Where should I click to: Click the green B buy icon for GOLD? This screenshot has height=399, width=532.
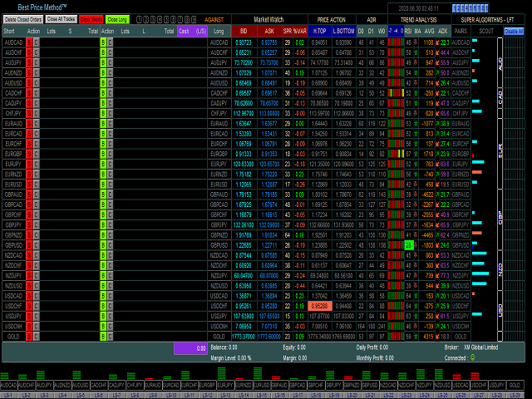point(103,336)
